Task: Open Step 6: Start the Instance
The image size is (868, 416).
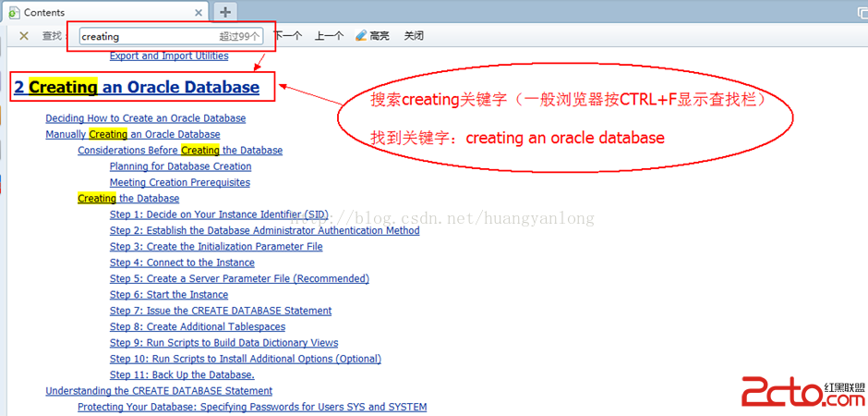Action: coord(169,295)
